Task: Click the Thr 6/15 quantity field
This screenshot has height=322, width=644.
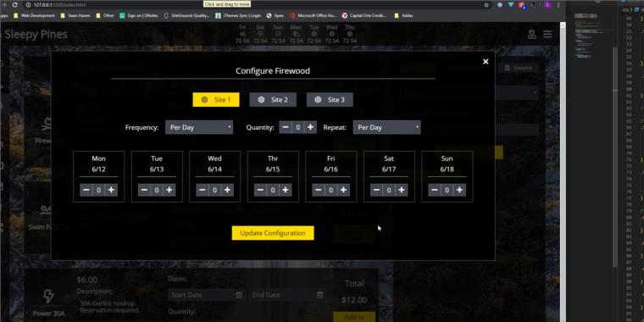Action: coord(273,190)
